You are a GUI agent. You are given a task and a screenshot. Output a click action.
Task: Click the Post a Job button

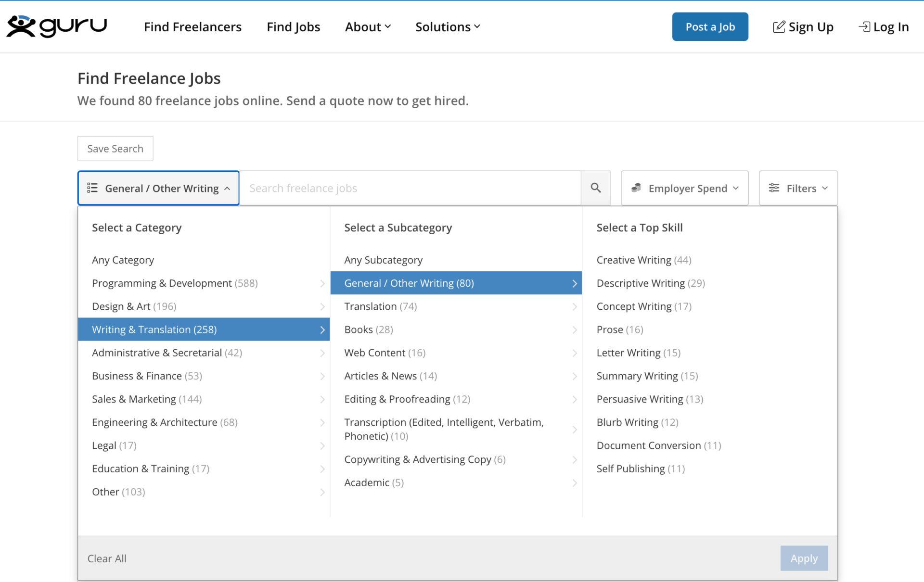click(x=710, y=26)
